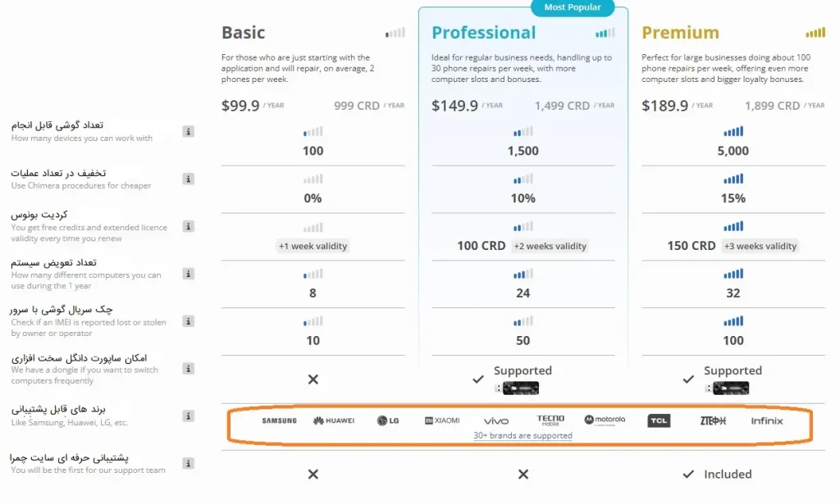Open info icon for dongle support row
The width and height of the screenshot is (840, 504).
(x=188, y=368)
